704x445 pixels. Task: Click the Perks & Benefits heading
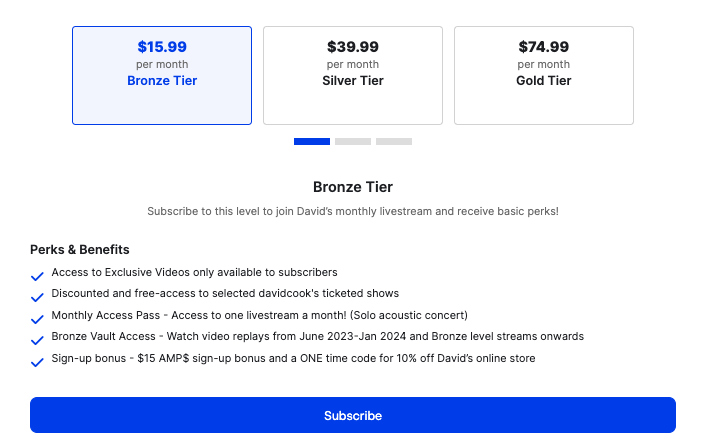[x=80, y=249]
